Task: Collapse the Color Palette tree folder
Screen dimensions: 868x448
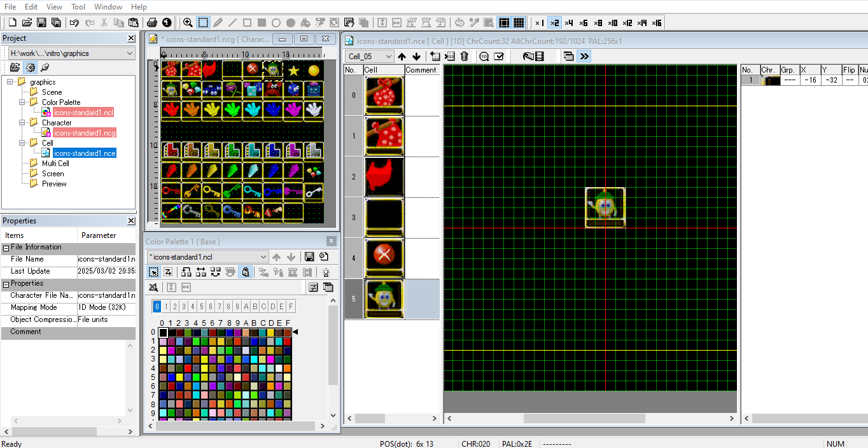Action: coord(22,102)
